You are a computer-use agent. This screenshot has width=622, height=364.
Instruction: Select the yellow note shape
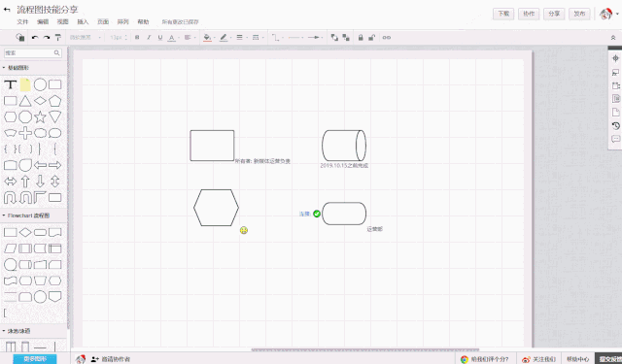coord(25,84)
